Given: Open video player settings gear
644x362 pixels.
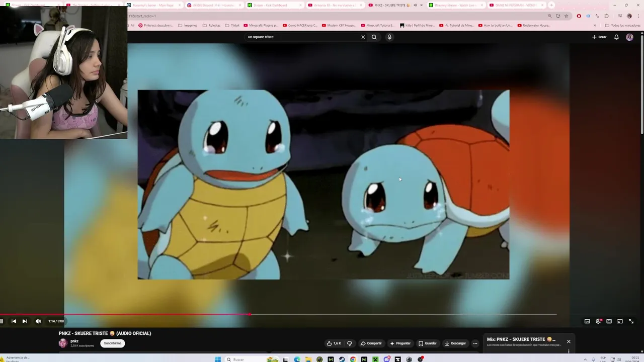Looking at the screenshot, I should tap(598, 321).
